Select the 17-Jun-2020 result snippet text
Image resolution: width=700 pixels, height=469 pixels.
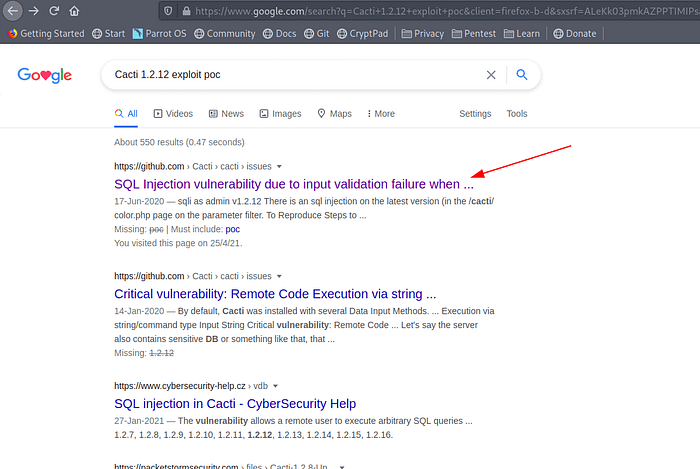tap(304, 208)
